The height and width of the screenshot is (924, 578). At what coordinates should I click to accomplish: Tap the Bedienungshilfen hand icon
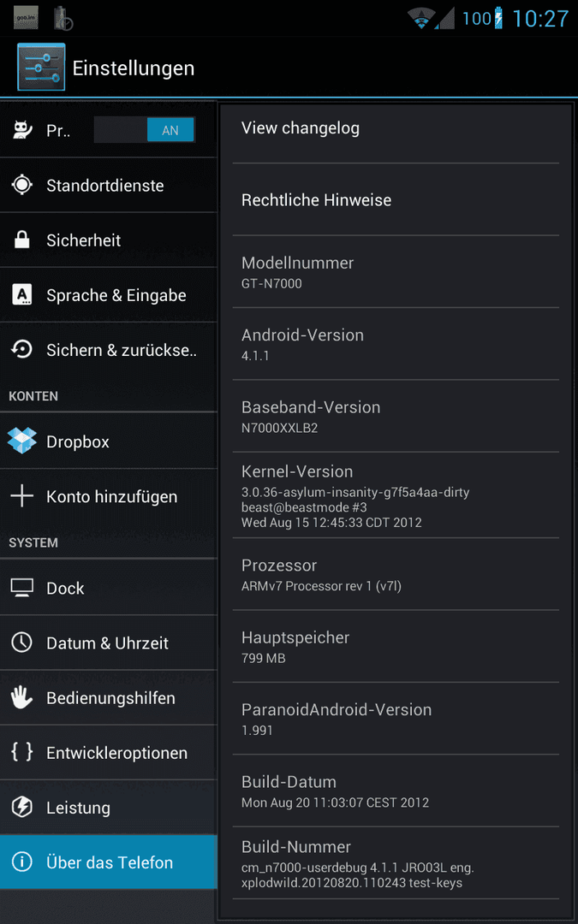click(x=21, y=698)
